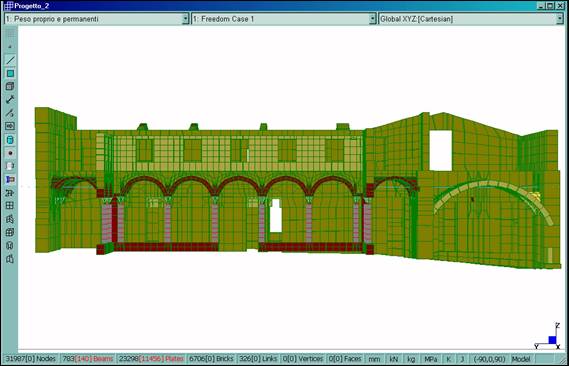Click the view angle (-90,0,90) field

click(490, 359)
